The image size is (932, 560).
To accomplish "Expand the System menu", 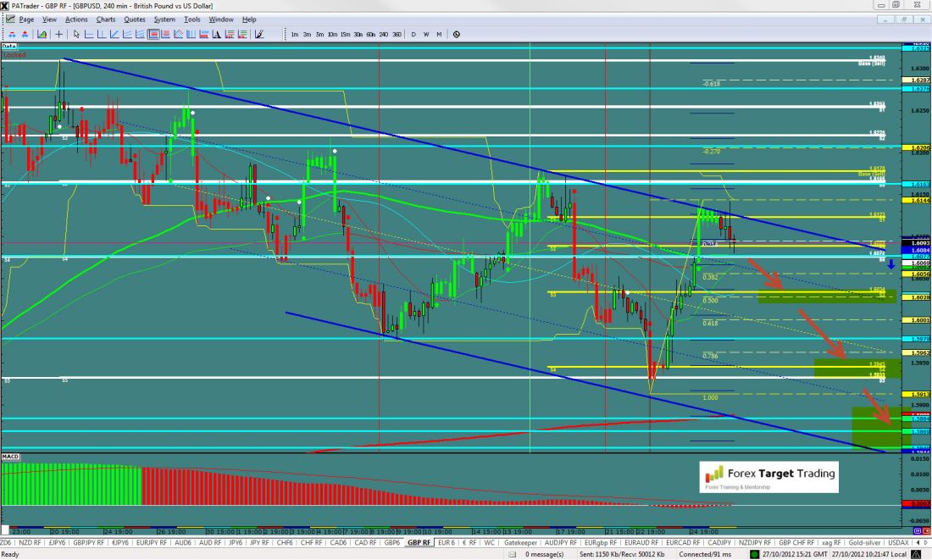I will (x=164, y=19).
